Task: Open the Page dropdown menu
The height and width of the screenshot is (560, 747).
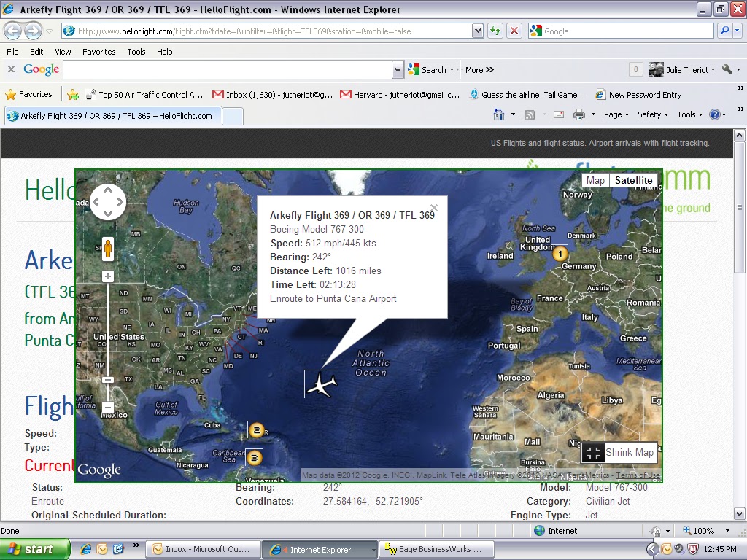Action: [x=616, y=114]
